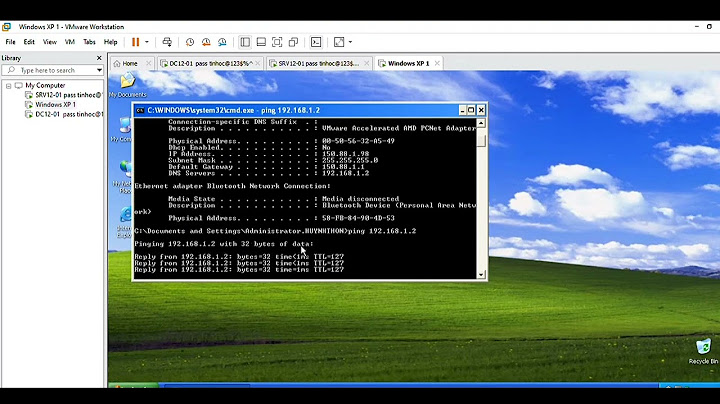Click the Physical Address 00-50-56-32-A5-49 text
Screen dimensions: 720x404
coord(358,141)
